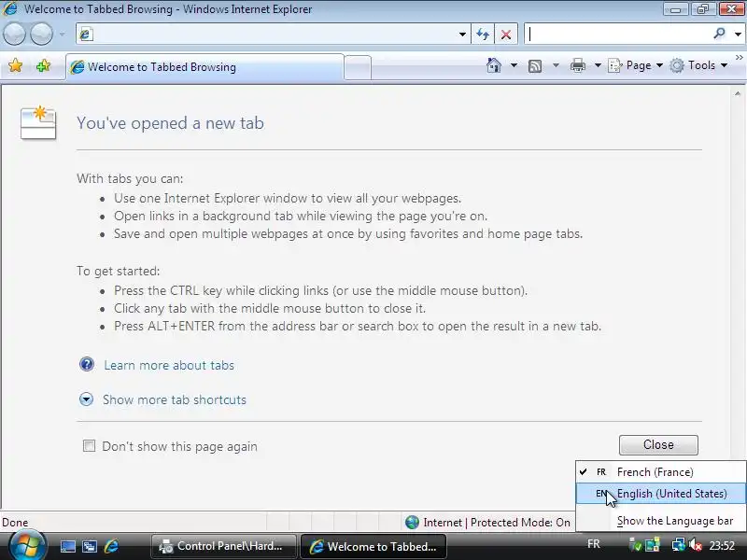The height and width of the screenshot is (560, 747).
Task: Open a new blank tab
Action: [x=358, y=67]
